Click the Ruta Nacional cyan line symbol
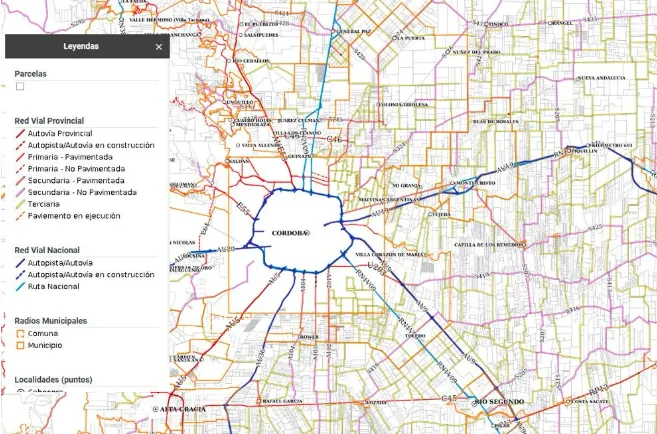This screenshot has width=657, height=434. [20, 286]
